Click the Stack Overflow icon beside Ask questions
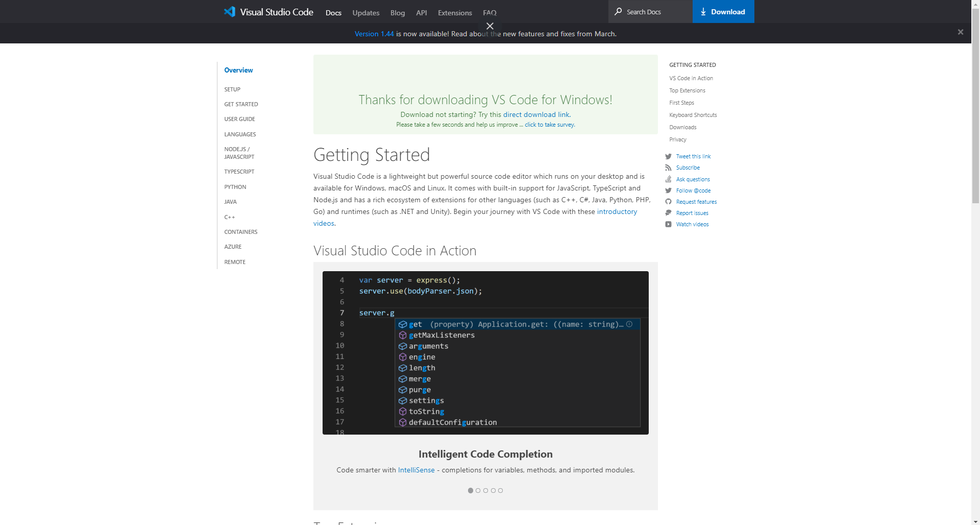This screenshot has width=980, height=525. [668, 179]
